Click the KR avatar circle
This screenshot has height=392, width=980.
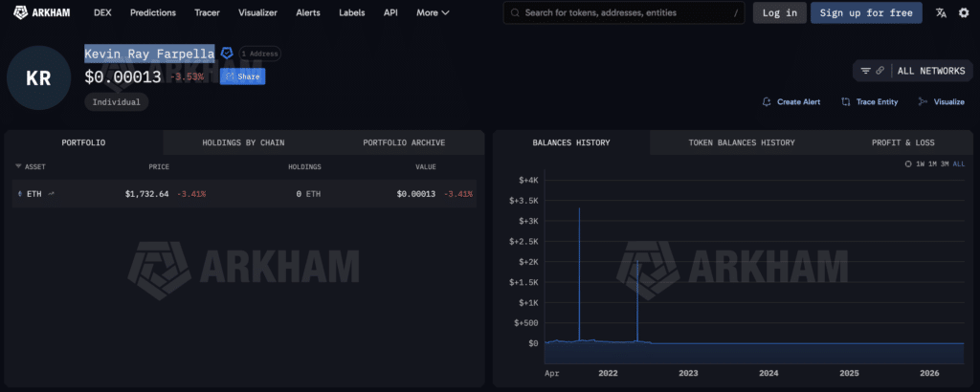tap(38, 78)
